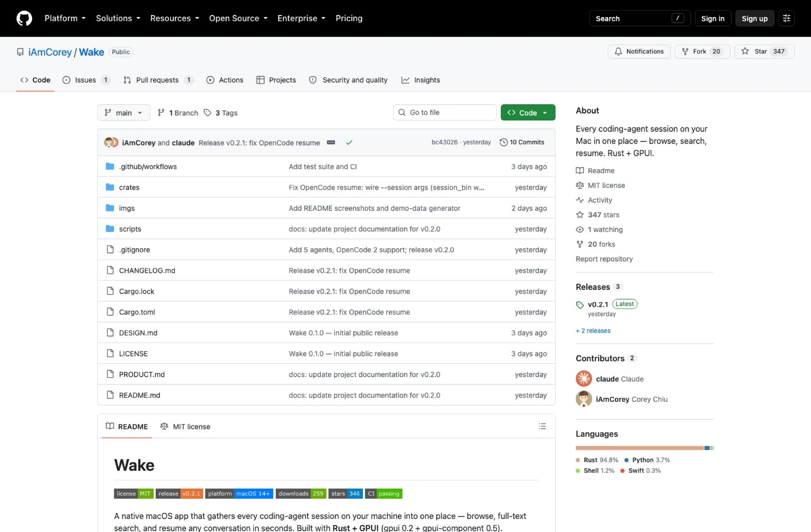Click the .github/workflows folder icon

point(110,166)
